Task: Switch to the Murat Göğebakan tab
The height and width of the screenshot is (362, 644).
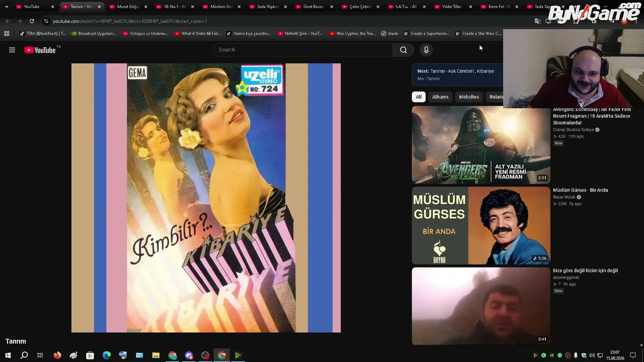Action: [x=128, y=7]
